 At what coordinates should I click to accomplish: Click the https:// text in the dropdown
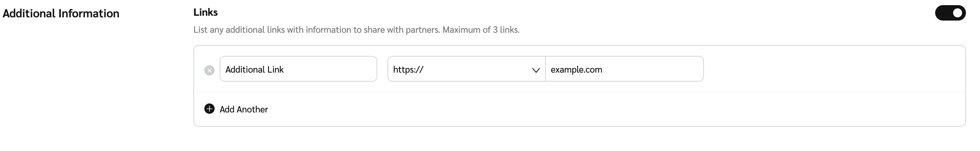[408, 70]
